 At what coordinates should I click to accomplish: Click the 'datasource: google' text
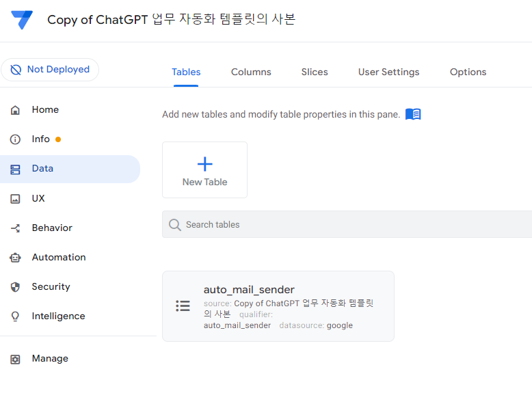click(316, 325)
